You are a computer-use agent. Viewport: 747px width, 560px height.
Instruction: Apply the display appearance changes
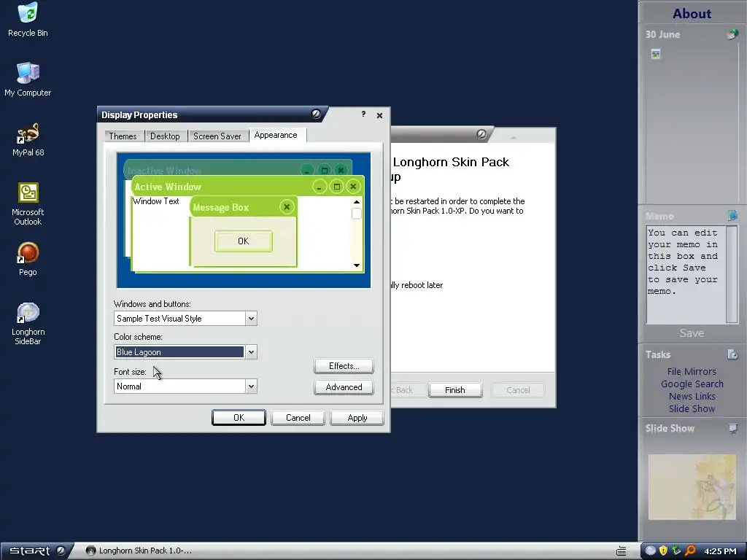click(357, 418)
